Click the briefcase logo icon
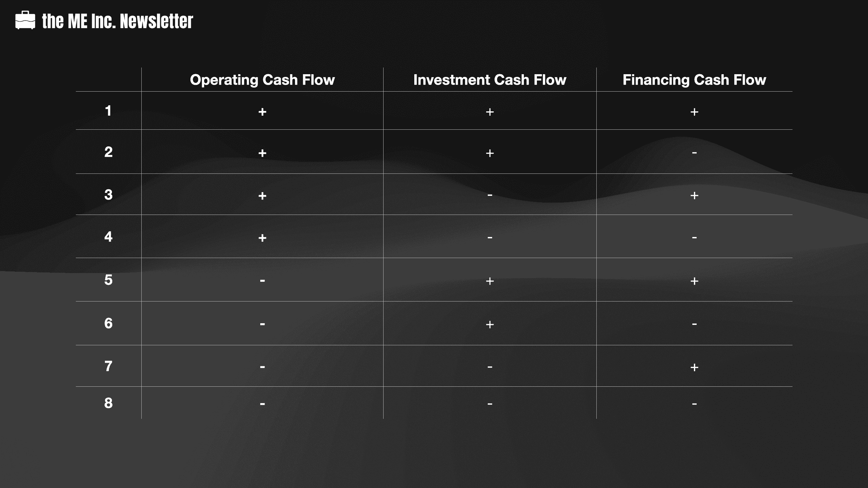The height and width of the screenshot is (488, 868). [25, 20]
